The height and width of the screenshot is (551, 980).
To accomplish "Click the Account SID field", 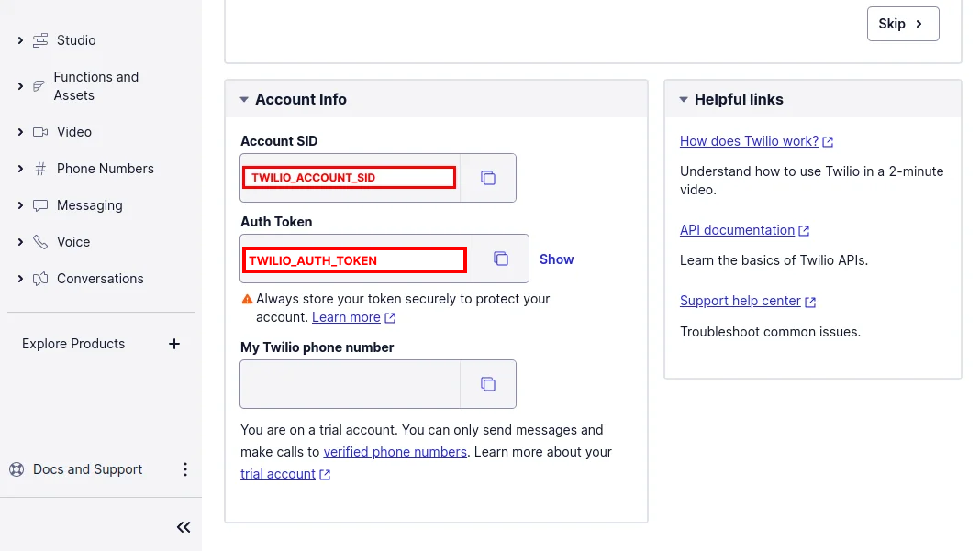I will [x=350, y=178].
